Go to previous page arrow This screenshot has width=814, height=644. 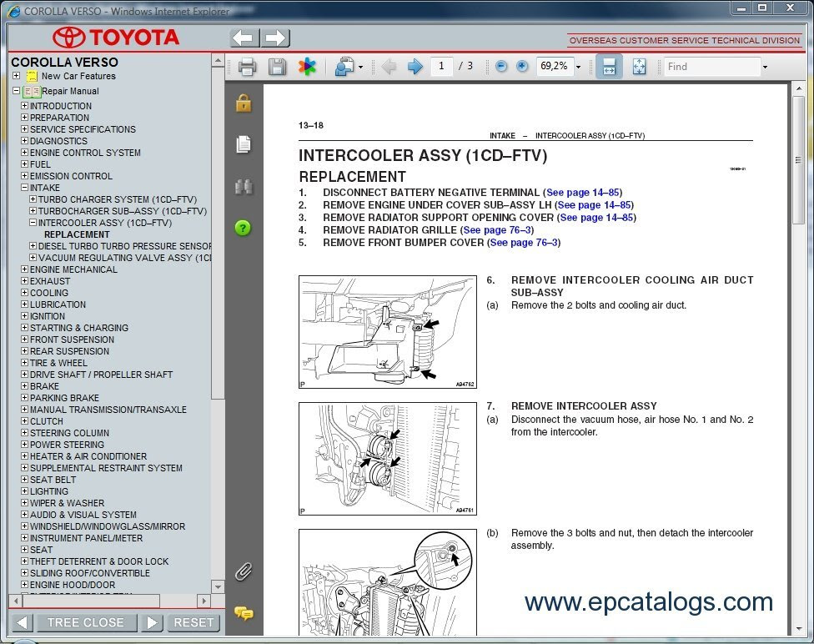pyautogui.click(x=389, y=67)
